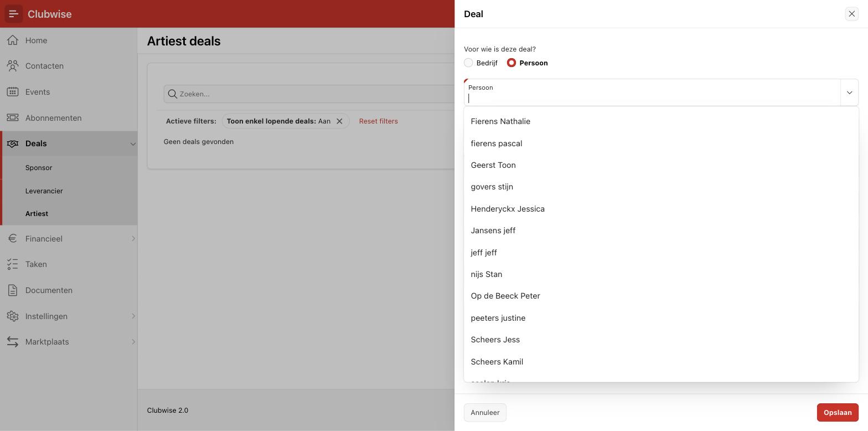The image size is (868, 431).
Task: Choose 'Fierens Nathalie' from the list
Action: click(661, 121)
